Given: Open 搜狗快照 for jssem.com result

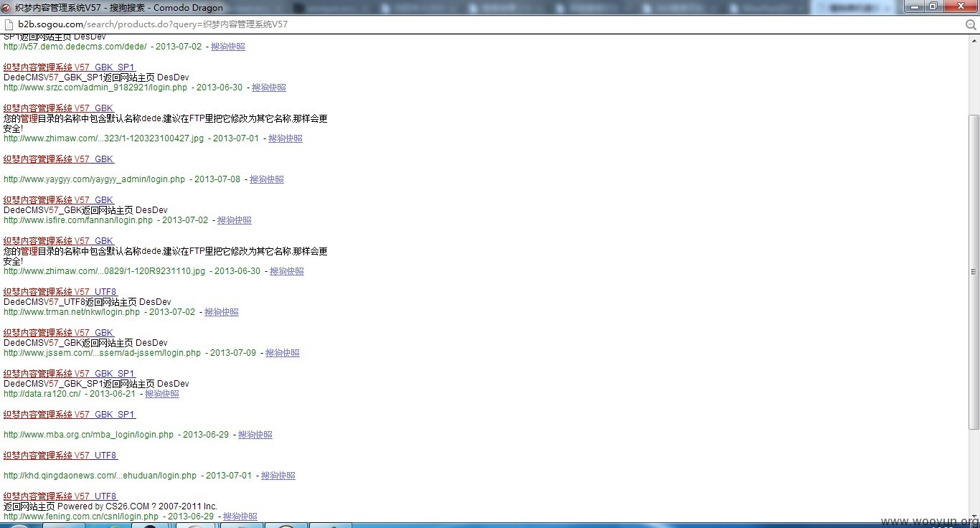Looking at the screenshot, I should tap(283, 353).
